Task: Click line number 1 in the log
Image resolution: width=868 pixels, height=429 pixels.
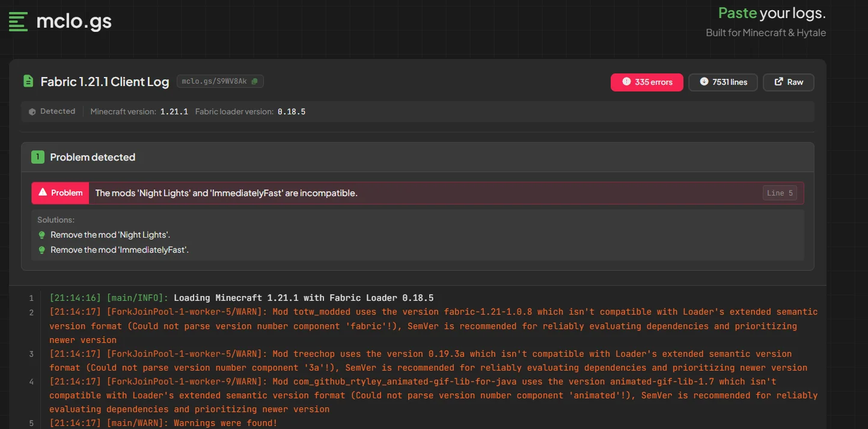Action: pos(31,298)
